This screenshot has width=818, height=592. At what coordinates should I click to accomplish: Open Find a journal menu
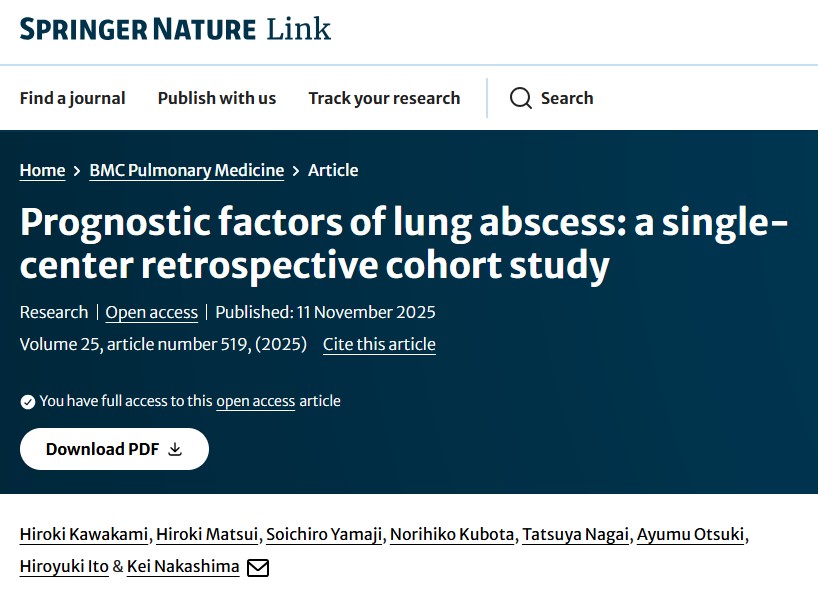click(x=73, y=98)
